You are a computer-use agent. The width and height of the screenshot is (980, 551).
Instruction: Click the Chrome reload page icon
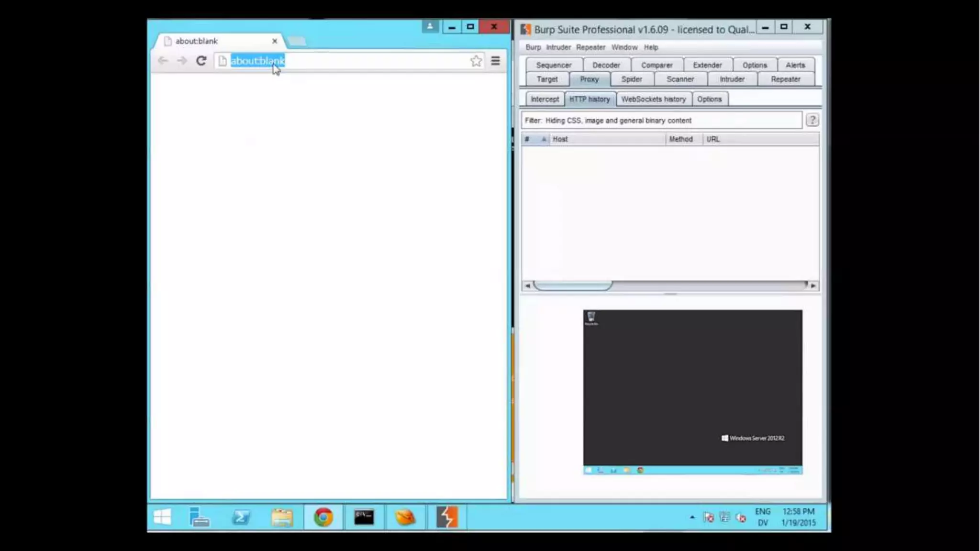point(201,61)
